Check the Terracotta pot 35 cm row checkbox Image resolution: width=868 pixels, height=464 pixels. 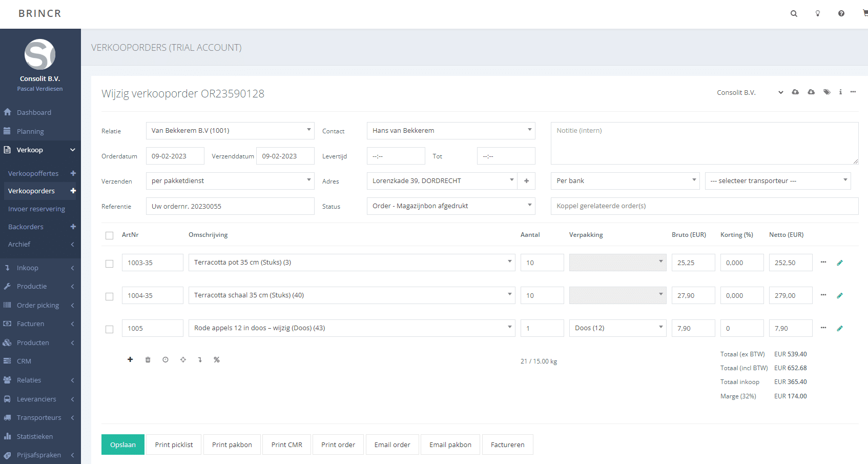(109, 264)
